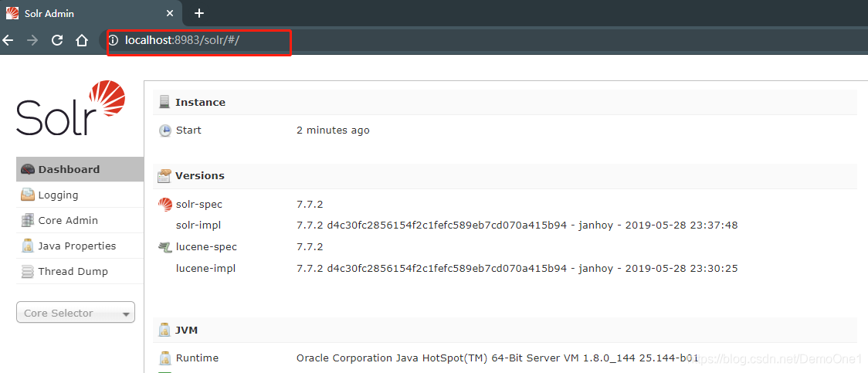Click the Logging notepad icon
Viewport: 868px width, 373px height.
[28, 195]
